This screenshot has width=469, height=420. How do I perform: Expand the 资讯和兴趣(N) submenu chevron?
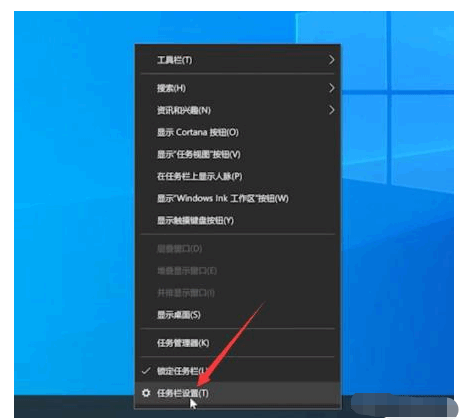tap(331, 110)
